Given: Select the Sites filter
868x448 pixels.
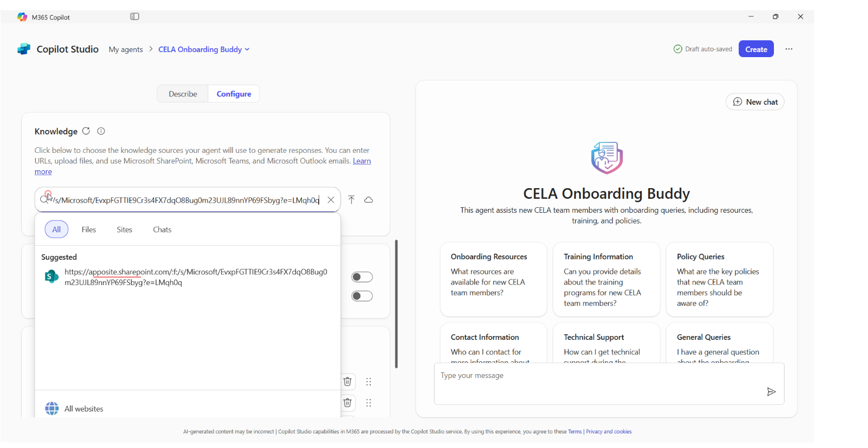Looking at the screenshot, I should 124,230.
